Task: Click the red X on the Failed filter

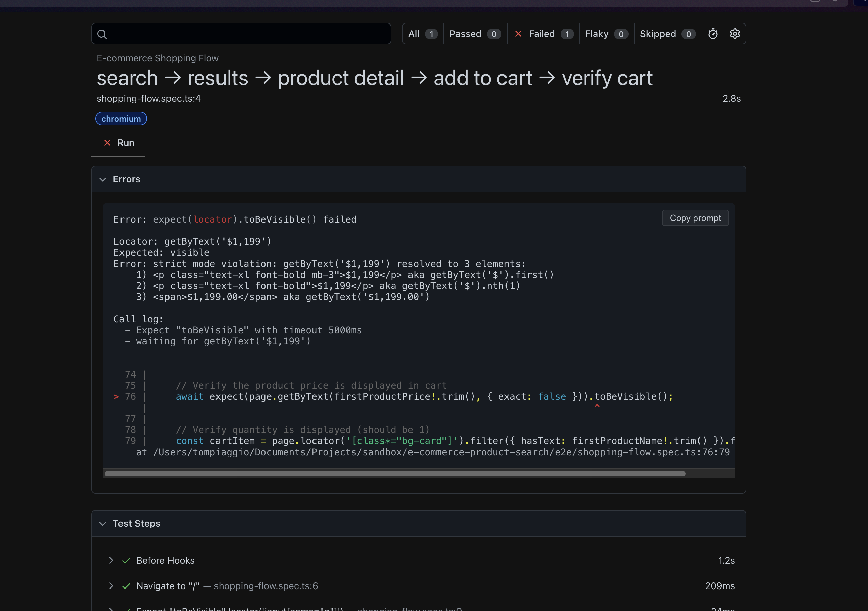Action: 518,34
